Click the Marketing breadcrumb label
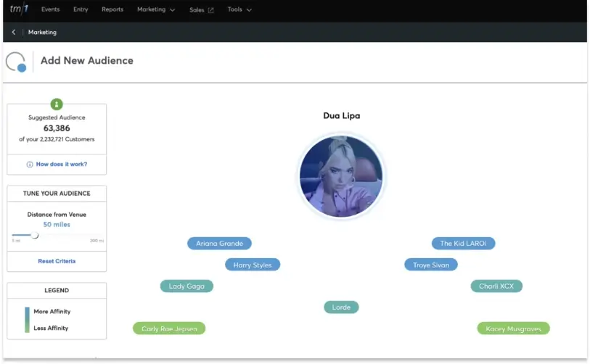Screen dimensions: 590x364 [x=42, y=33]
